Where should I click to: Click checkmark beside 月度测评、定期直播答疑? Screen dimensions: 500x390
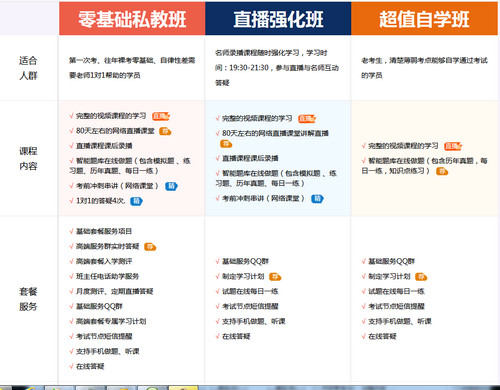click(71, 291)
